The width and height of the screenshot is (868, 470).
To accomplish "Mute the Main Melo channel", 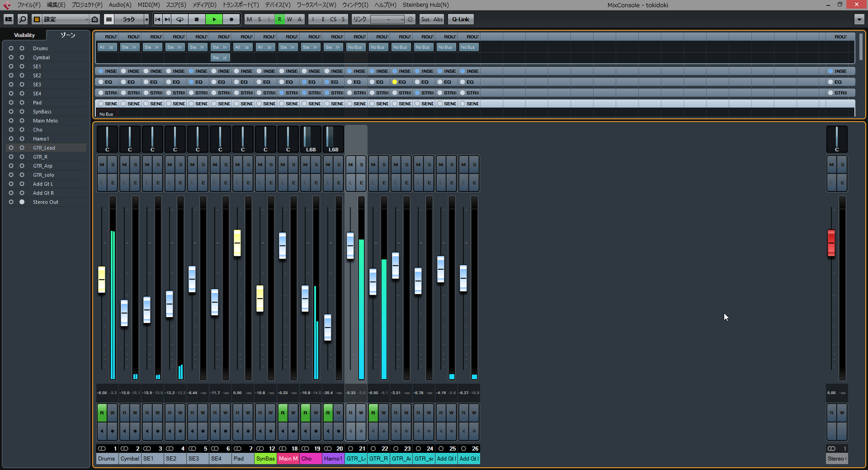I will tap(283, 164).
